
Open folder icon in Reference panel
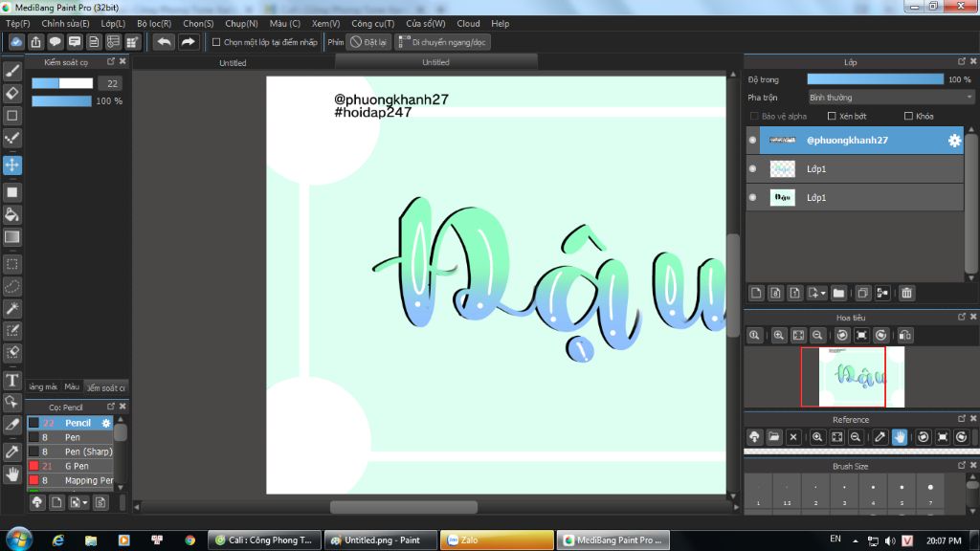pyautogui.click(x=773, y=436)
